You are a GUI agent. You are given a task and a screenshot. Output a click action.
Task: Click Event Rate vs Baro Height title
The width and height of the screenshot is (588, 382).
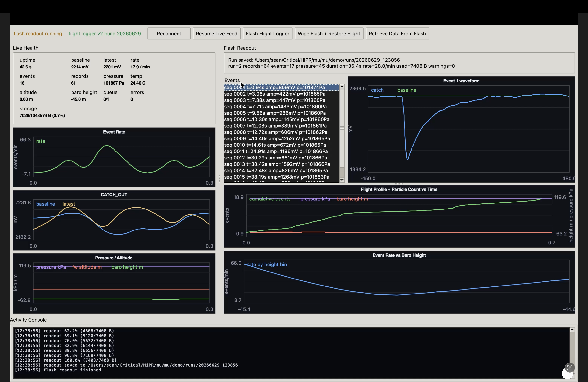[x=399, y=255]
